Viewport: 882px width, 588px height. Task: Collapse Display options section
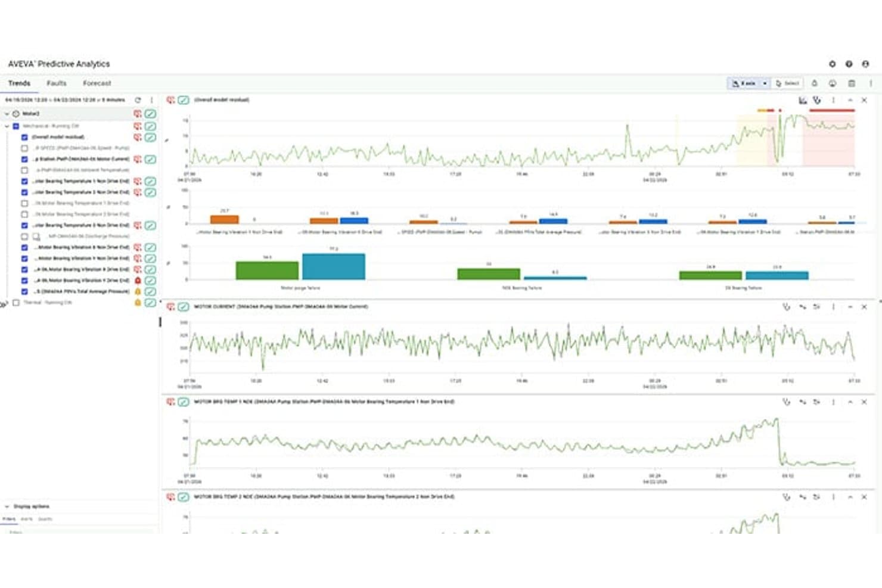coord(7,506)
